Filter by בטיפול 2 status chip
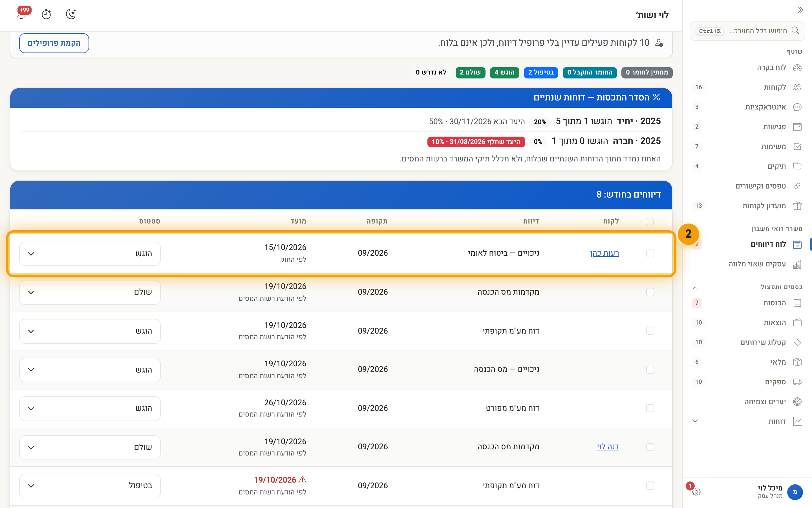Viewport: 812px width, 508px height. point(540,73)
